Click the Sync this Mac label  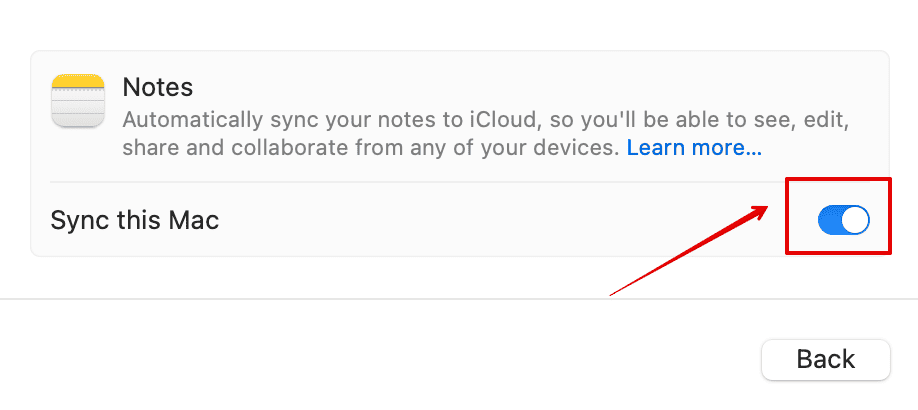pyautogui.click(x=134, y=220)
